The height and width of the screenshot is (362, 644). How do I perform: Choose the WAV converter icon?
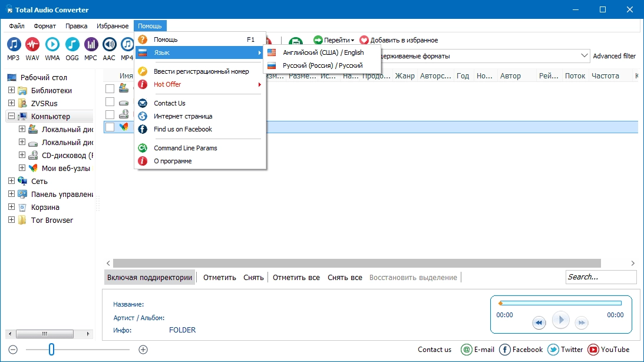pos(32,48)
